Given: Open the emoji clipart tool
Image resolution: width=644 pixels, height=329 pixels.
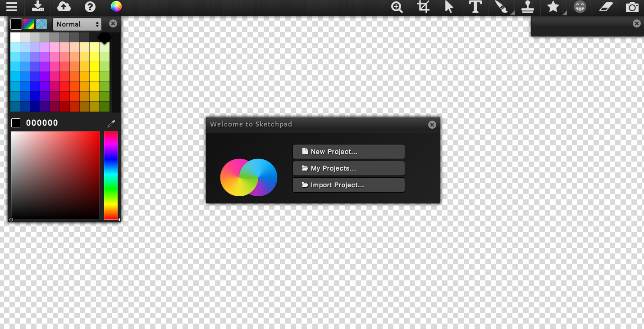Looking at the screenshot, I should tap(580, 7).
